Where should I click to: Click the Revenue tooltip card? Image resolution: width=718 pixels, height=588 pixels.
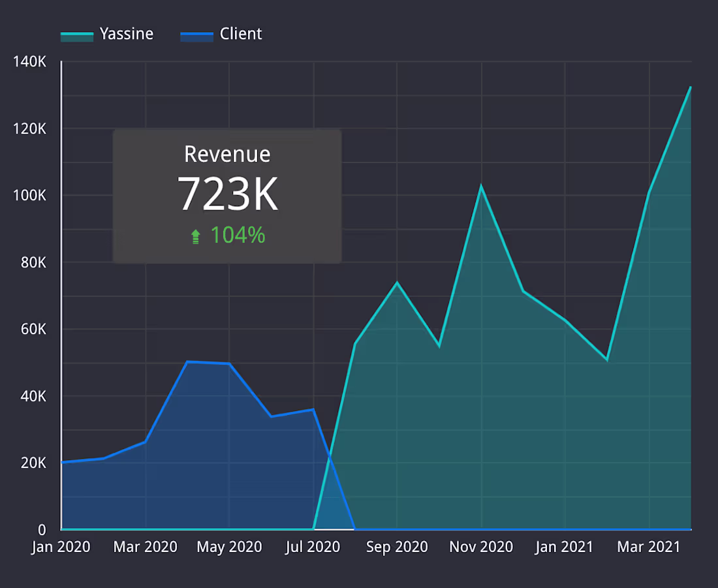[227, 196]
